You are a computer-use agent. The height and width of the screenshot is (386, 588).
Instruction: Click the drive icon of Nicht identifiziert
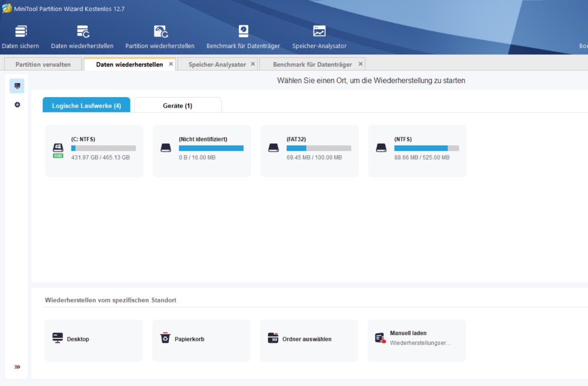[x=165, y=148]
